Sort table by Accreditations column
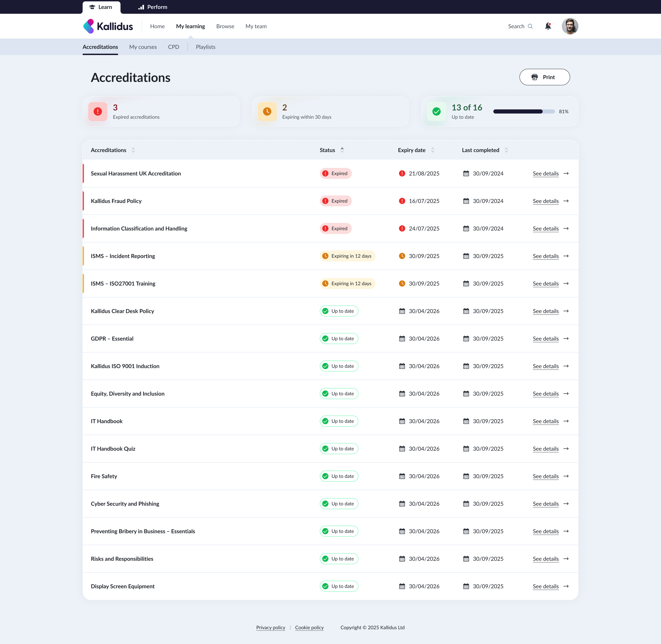This screenshot has width=661, height=644. pos(133,150)
